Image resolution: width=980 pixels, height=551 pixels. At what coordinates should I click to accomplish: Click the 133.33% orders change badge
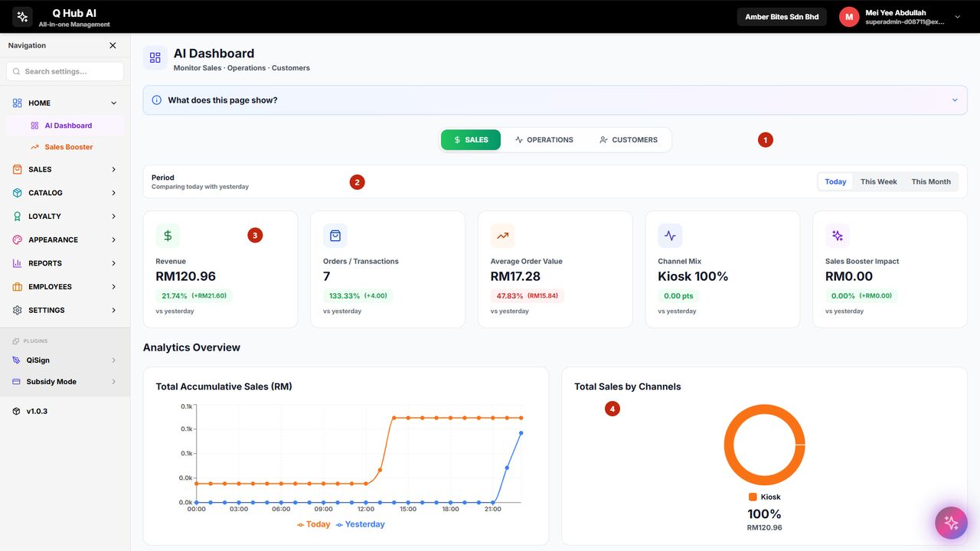click(x=358, y=295)
